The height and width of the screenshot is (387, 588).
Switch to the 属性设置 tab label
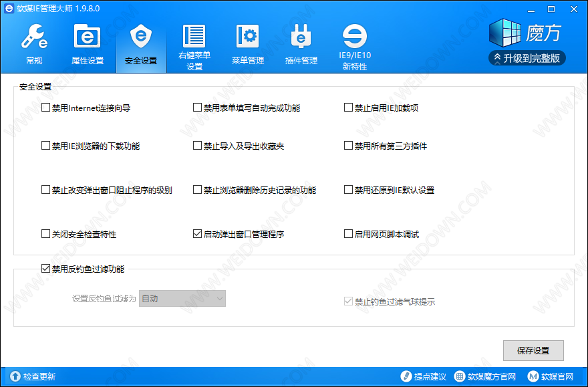[88, 60]
